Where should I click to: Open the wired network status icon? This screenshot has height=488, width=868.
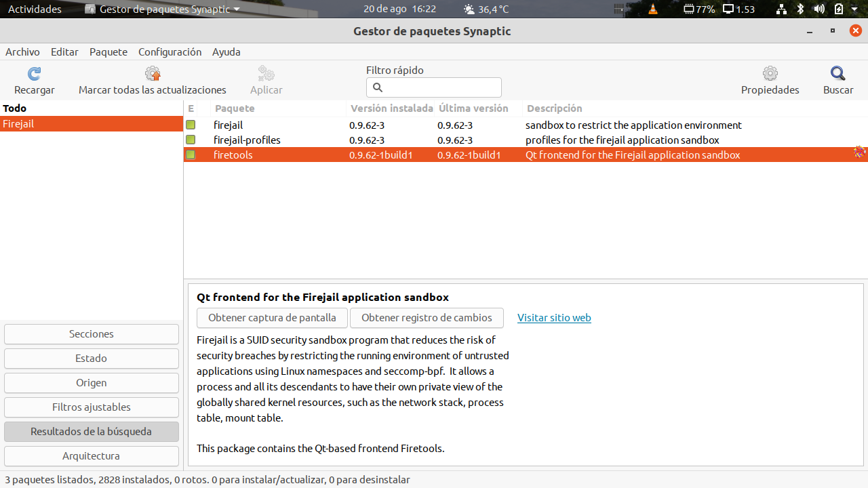click(x=781, y=9)
